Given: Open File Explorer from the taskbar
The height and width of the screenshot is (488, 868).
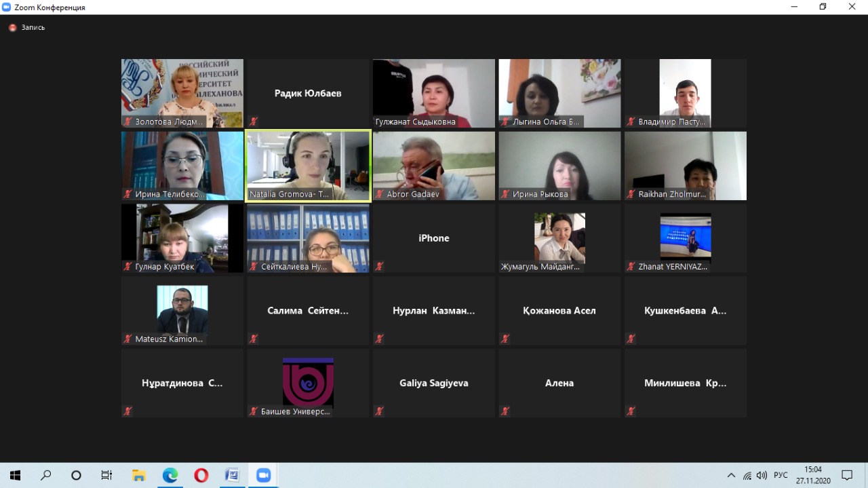Looking at the screenshot, I should (138, 475).
